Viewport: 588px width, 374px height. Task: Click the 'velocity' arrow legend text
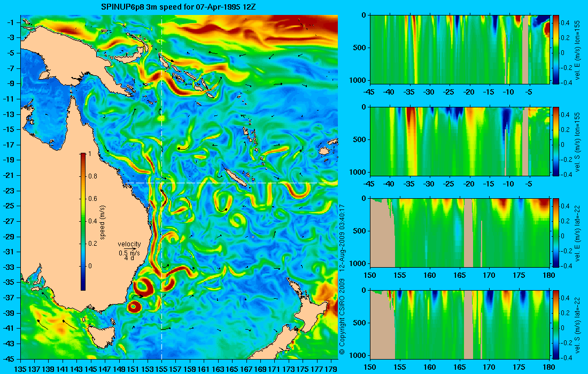pos(129,244)
